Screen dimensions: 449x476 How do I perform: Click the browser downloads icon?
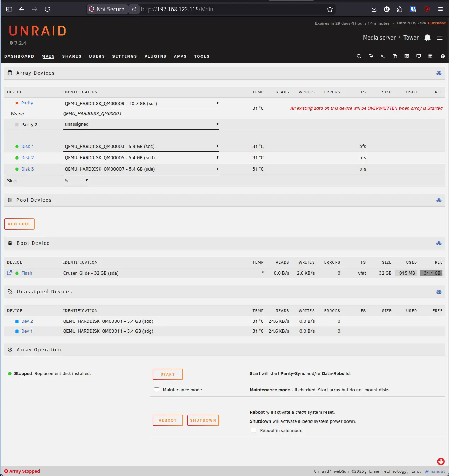coord(374,9)
